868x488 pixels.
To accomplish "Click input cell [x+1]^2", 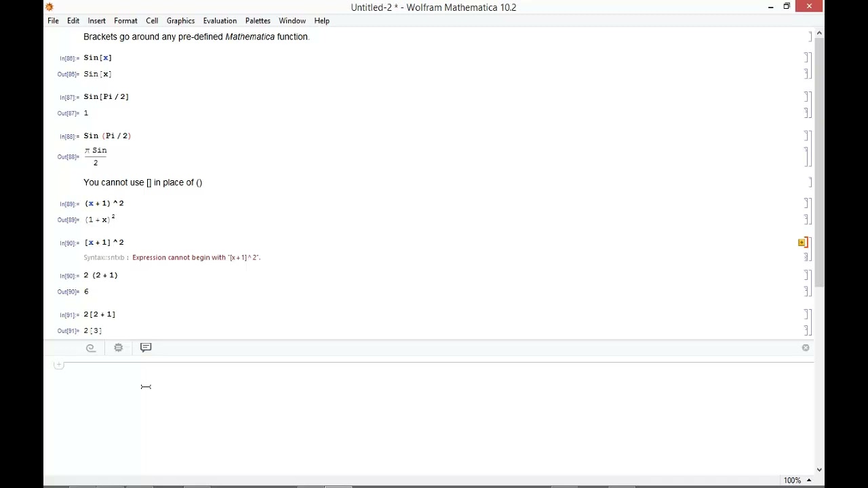I will pos(104,243).
